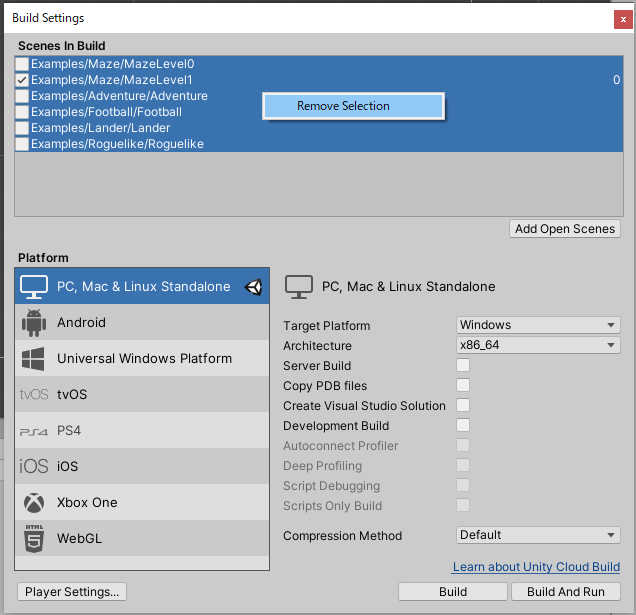Viewport: 636px width, 615px height.
Task: Enable the Football scene checkbox
Action: click(x=22, y=112)
